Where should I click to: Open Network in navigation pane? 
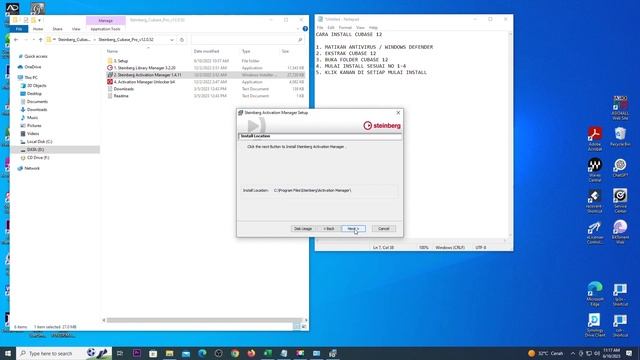pos(32,168)
